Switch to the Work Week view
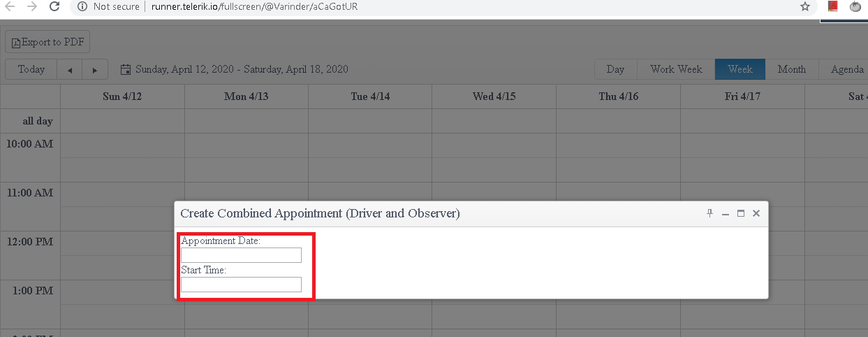 676,69
